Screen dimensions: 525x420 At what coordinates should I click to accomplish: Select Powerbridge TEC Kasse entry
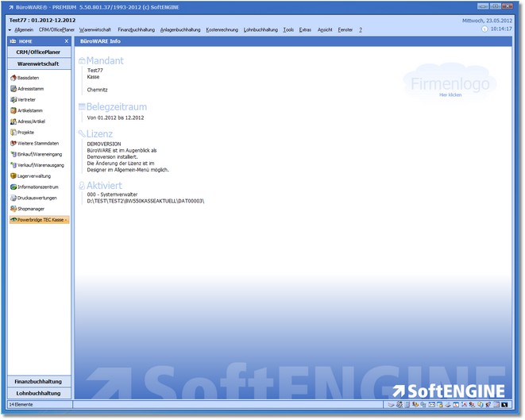tap(40, 219)
